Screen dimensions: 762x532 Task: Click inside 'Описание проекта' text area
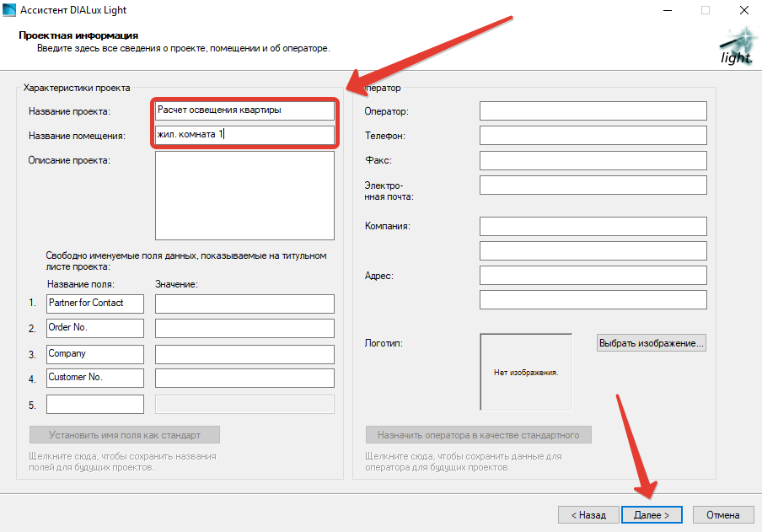click(244, 196)
